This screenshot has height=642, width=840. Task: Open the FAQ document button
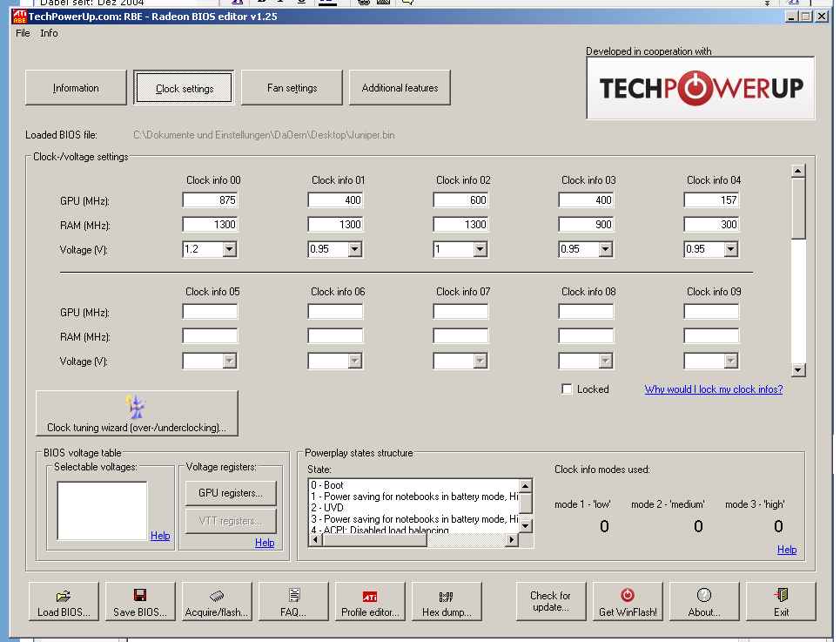pyautogui.click(x=293, y=601)
